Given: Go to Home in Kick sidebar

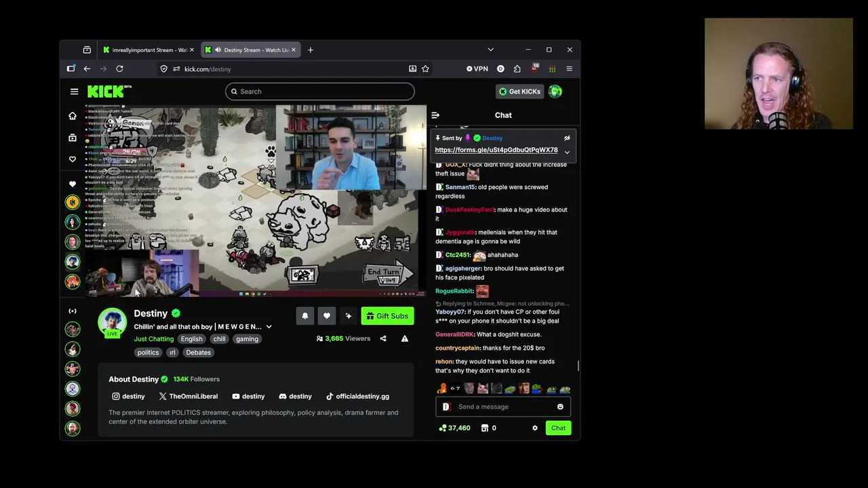Looking at the screenshot, I should click(x=73, y=116).
